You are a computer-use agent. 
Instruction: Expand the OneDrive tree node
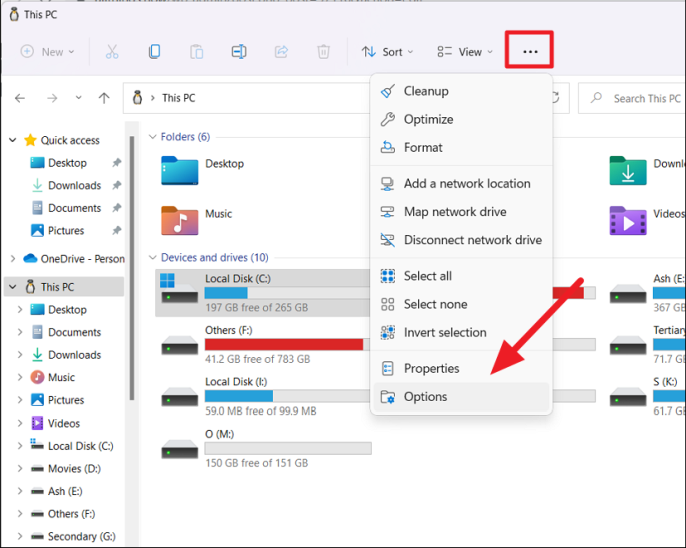tap(12, 259)
